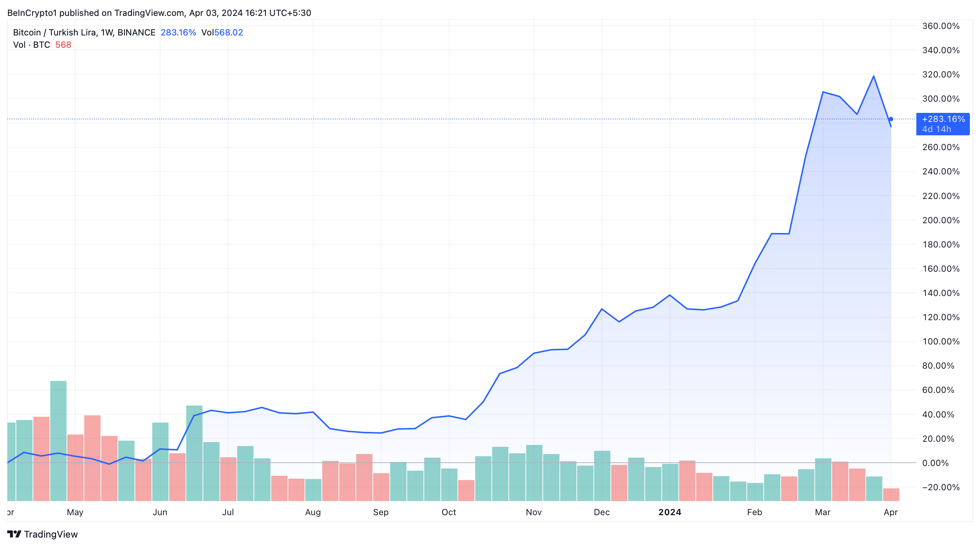980x547 pixels.
Task: Click the 200.00% price scale label
Action: (941, 220)
